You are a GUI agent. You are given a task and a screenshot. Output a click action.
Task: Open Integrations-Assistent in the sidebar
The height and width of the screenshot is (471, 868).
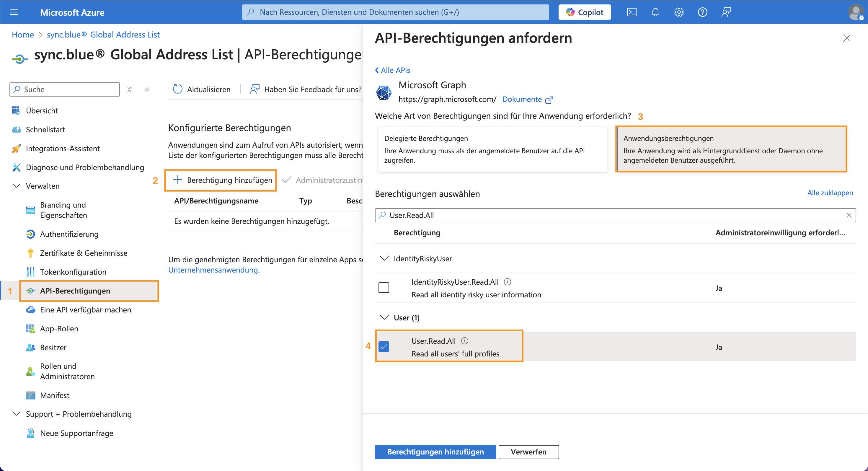[63, 148]
